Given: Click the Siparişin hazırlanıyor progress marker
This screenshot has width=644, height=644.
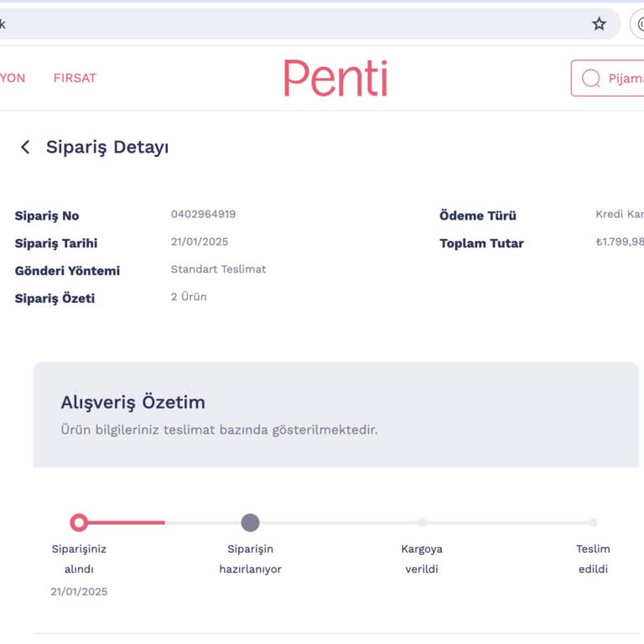Looking at the screenshot, I should pos(250,522).
